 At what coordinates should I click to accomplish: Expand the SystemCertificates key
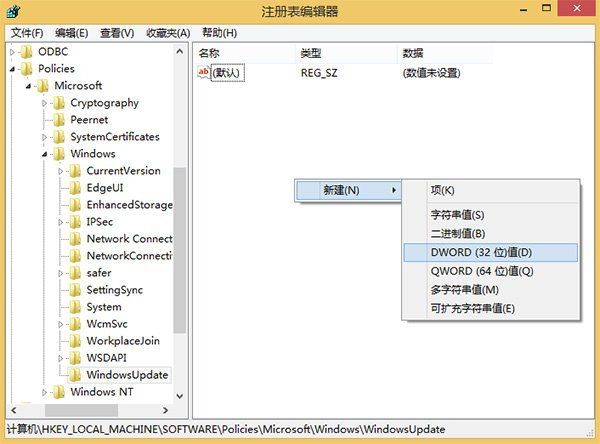44,137
